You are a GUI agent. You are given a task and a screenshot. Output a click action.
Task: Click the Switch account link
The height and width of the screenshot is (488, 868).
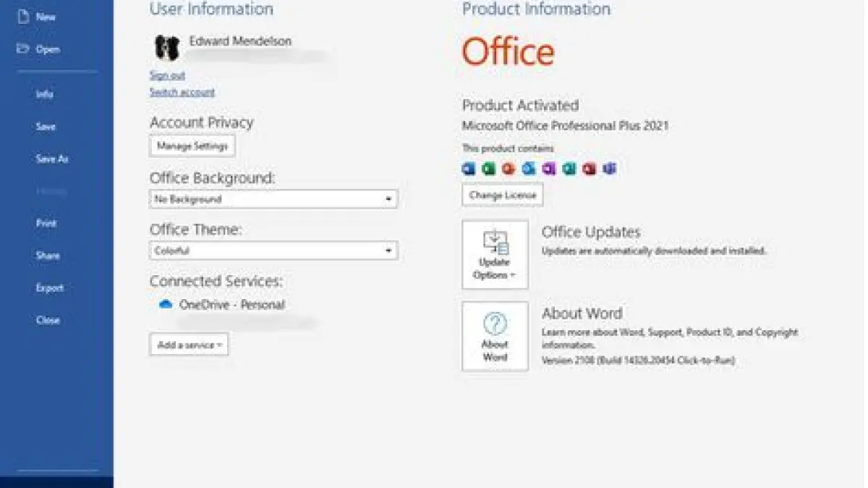pyautogui.click(x=182, y=92)
